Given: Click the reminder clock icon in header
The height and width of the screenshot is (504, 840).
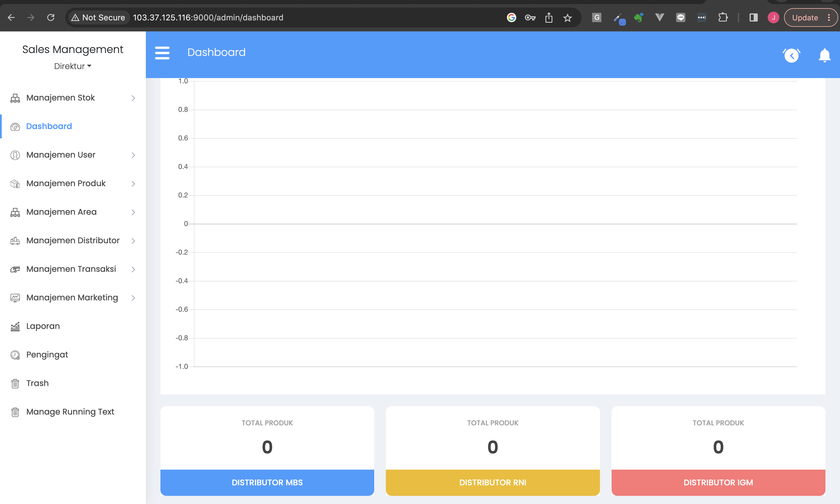Looking at the screenshot, I should click(x=792, y=55).
